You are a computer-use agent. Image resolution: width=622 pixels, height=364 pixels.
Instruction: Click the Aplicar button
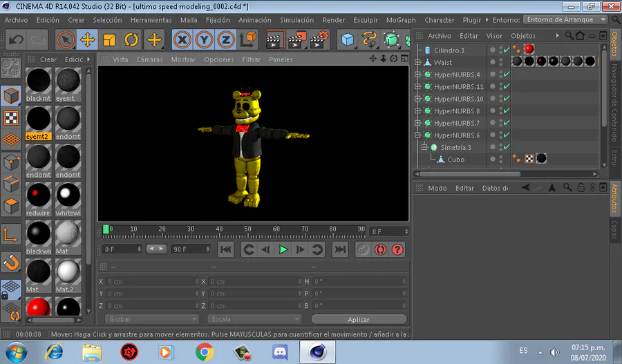click(359, 320)
